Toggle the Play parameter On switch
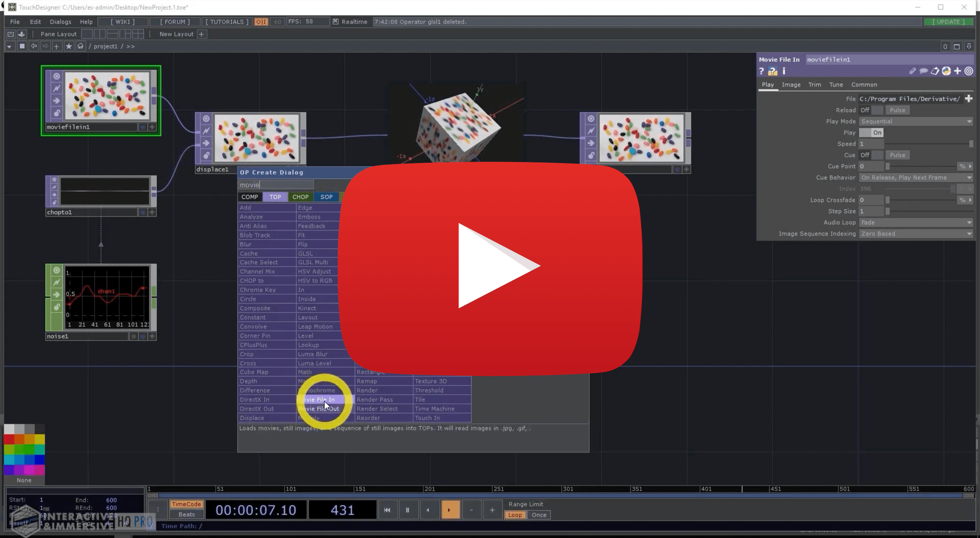This screenshot has height=538, width=980. (871, 132)
